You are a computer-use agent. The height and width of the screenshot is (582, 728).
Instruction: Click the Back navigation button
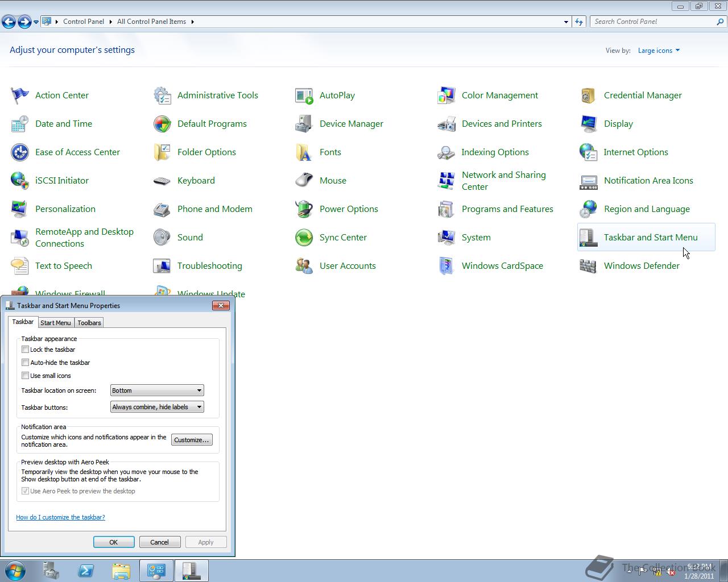coord(9,22)
